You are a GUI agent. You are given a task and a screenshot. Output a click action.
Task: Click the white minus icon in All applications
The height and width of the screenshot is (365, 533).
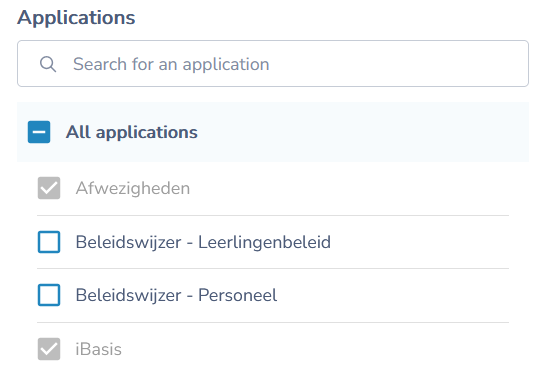39,132
